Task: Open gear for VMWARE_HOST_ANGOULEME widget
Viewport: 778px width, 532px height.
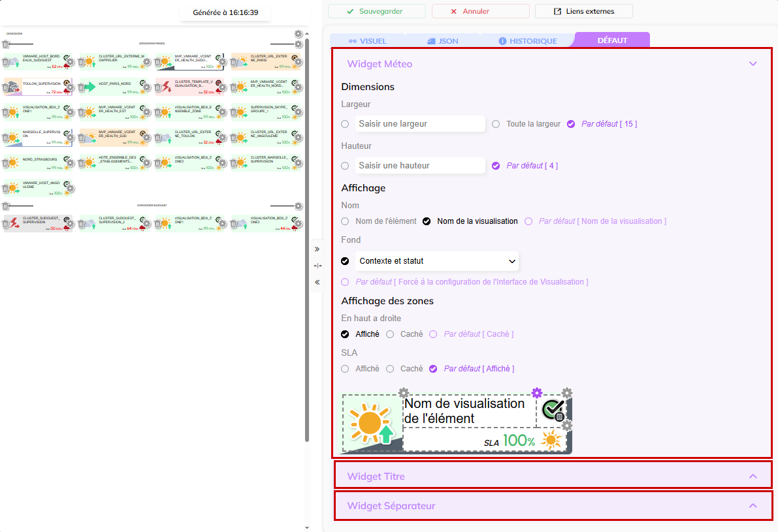Action: pos(71,189)
